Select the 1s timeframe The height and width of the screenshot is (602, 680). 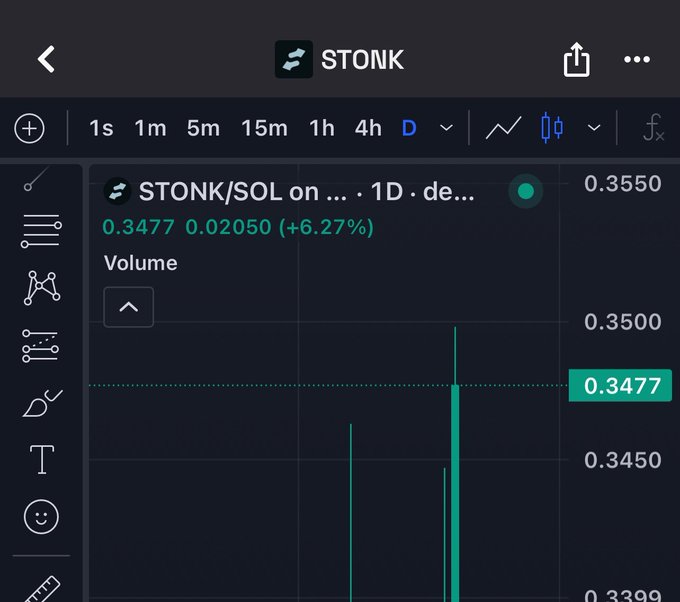pos(101,128)
